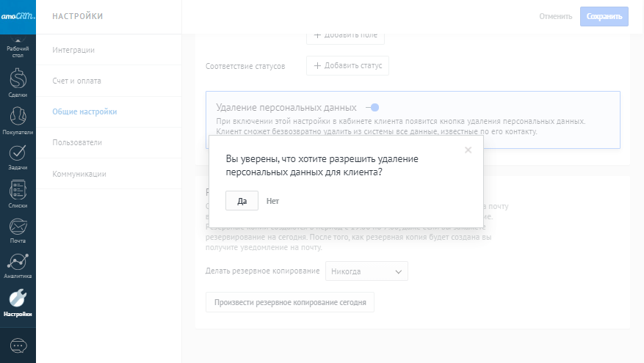This screenshot has height=363, width=644.
Task: Close the confirmation dialog with the X
Action: [468, 150]
